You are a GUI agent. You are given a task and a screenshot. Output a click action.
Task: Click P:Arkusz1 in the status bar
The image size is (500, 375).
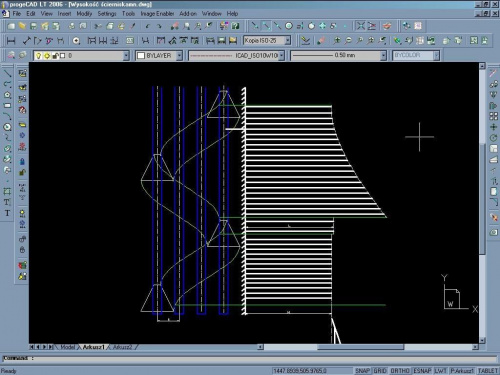[x=462, y=371]
